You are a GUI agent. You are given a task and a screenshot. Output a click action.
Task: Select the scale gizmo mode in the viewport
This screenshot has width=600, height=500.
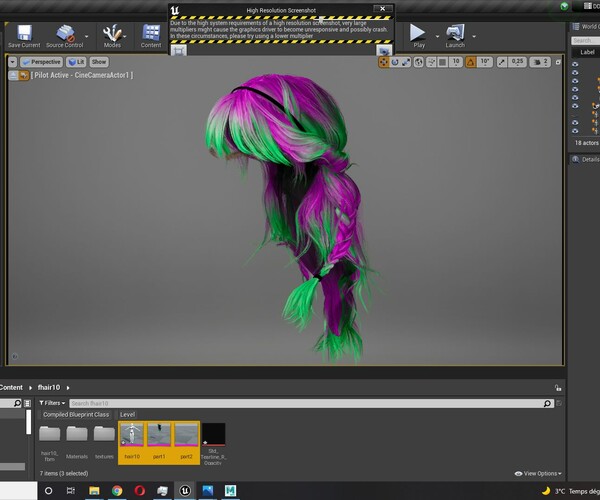(406, 62)
